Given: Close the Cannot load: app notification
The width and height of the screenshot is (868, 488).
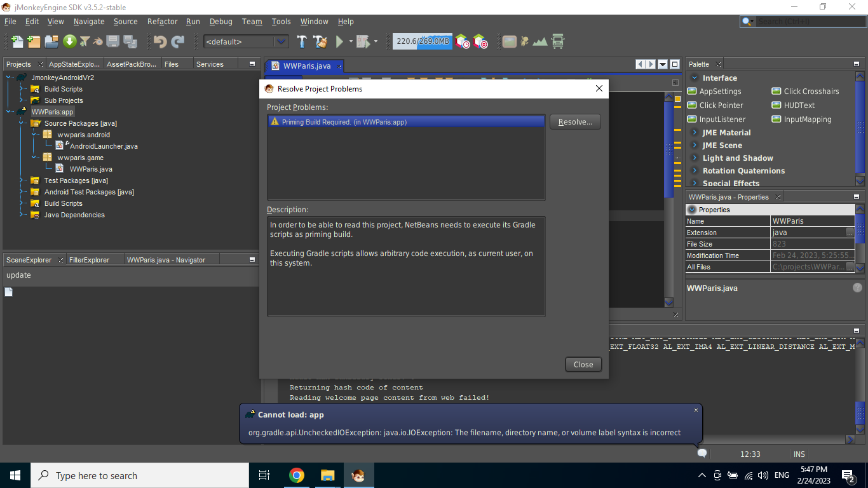Looking at the screenshot, I should [696, 410].
